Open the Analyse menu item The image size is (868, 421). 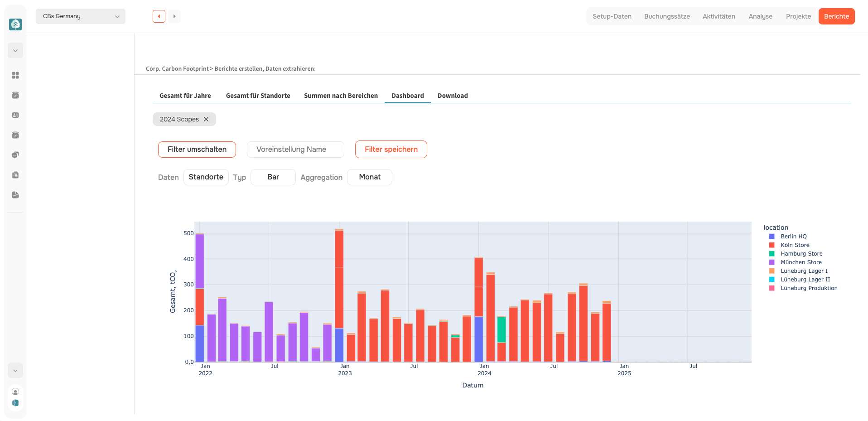tap(760, 16)
